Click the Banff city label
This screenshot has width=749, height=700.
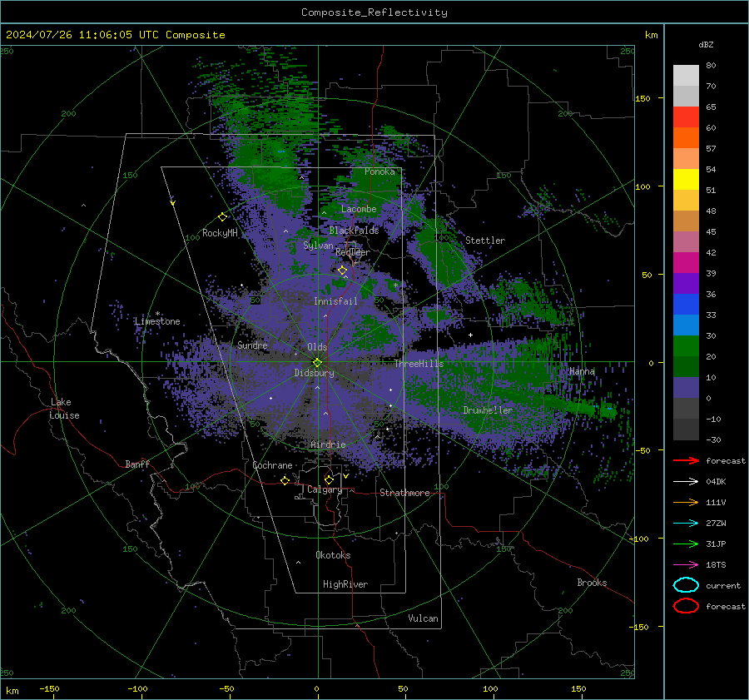click(137, 464)
